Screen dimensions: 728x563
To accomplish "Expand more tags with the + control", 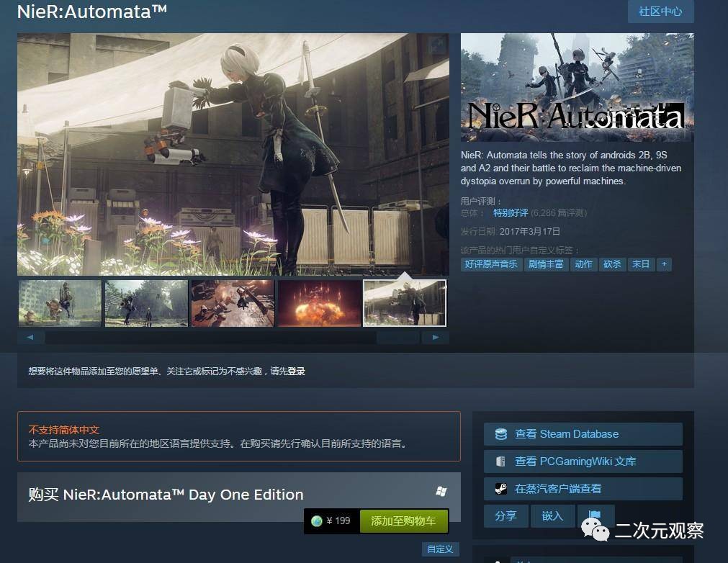I will pos(664,264).
